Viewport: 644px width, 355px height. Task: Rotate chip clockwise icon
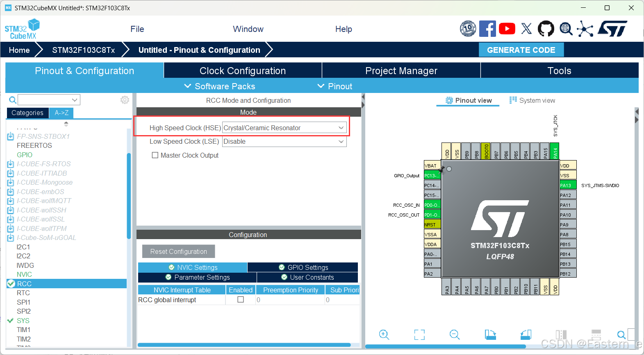(490, 335)
